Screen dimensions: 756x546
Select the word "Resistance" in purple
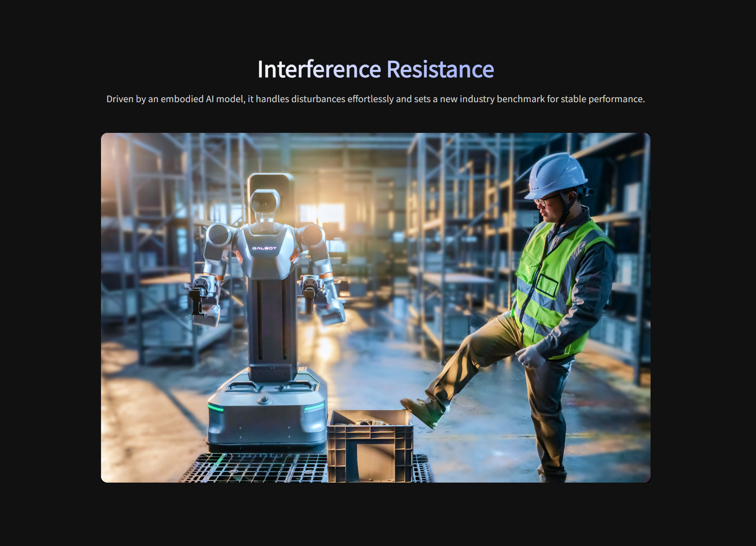click(440, 69)
